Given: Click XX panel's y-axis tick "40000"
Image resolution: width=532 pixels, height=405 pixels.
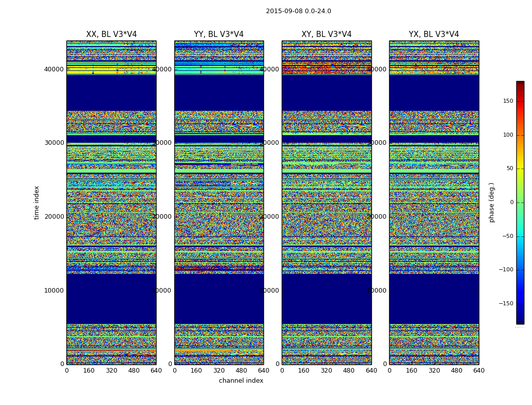Looking at the screenshot, I should pyautogui.click(x=54, y=69).
